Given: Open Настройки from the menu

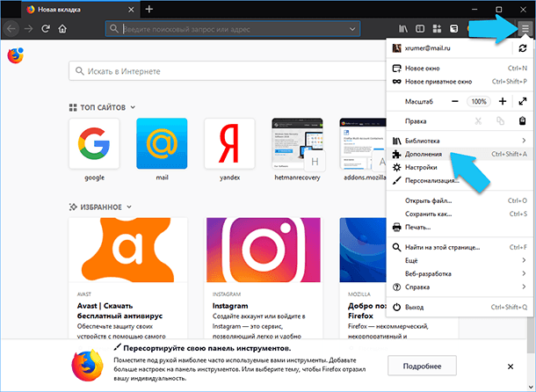Looking at the screenshot, I should click(x=460, y=167).
